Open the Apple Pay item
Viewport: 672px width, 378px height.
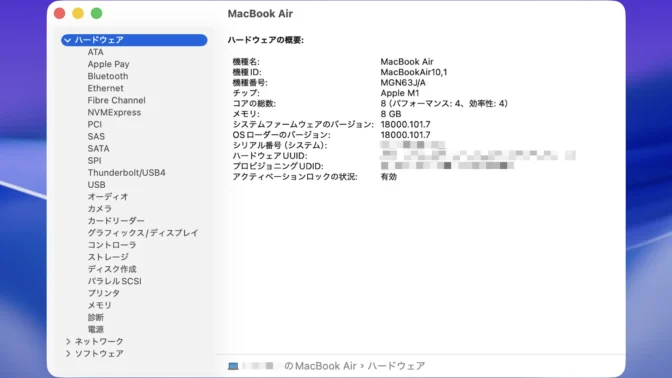point(108,64)
